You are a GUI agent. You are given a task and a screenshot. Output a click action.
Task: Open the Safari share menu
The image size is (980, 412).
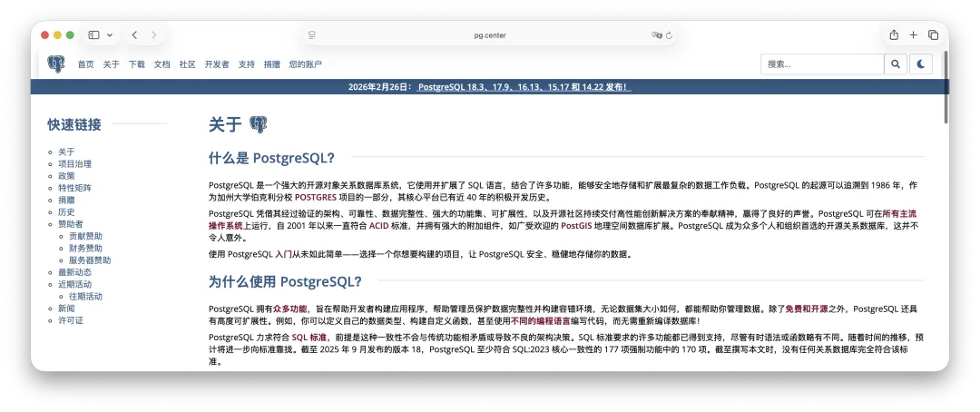[x=894, y=34]
